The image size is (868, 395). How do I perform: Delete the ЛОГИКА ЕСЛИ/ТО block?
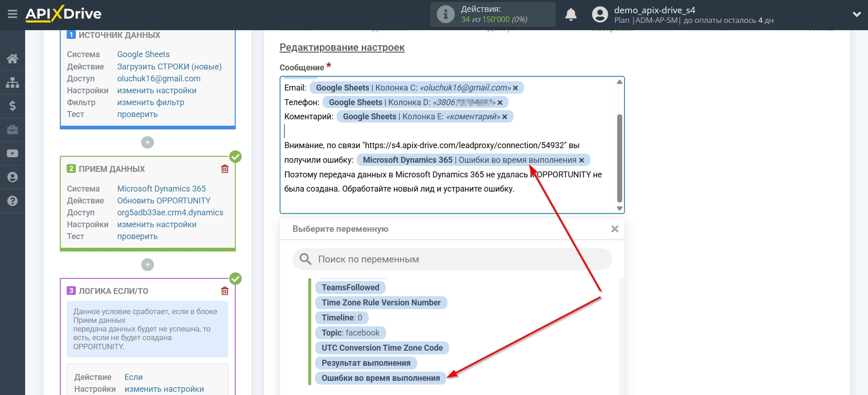(x=225, y=291)
